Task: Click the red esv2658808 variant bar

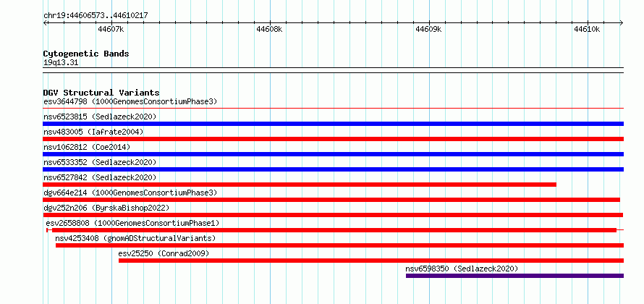Action: pyautogui.click(x=334, y=230)
